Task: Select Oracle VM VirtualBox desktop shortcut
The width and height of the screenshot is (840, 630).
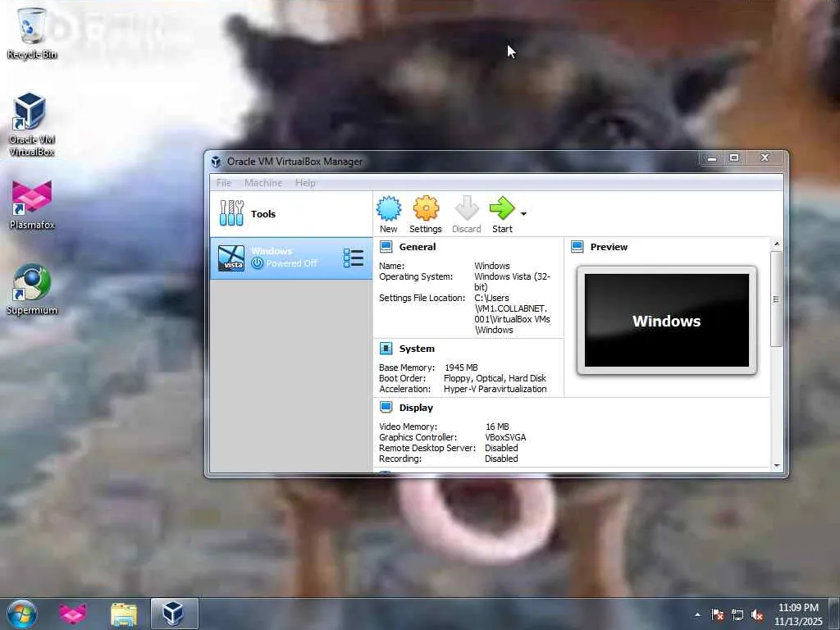Action: [x=32, y=125]
